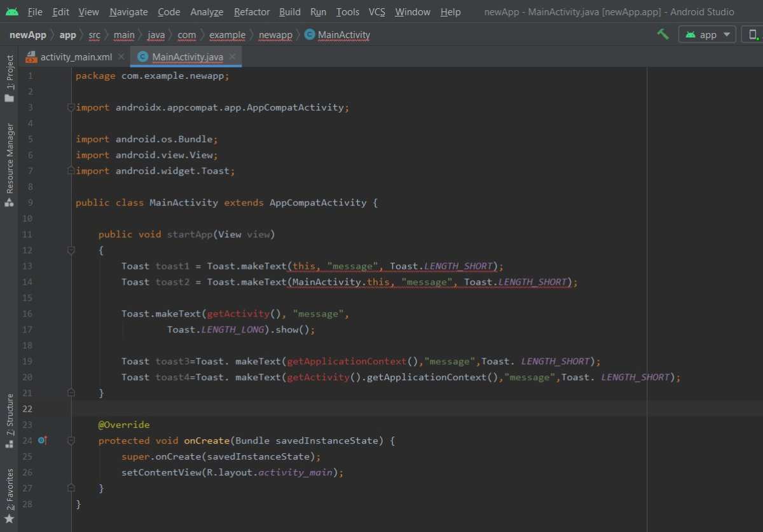Collapse the startApp method fold on line 12
This screenshot has height=532, width=763.
(x=71, y=250)
